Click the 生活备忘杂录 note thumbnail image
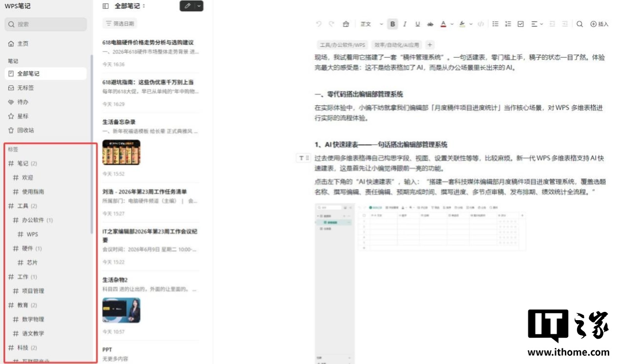Screen dimensions: 618x364 121,153
